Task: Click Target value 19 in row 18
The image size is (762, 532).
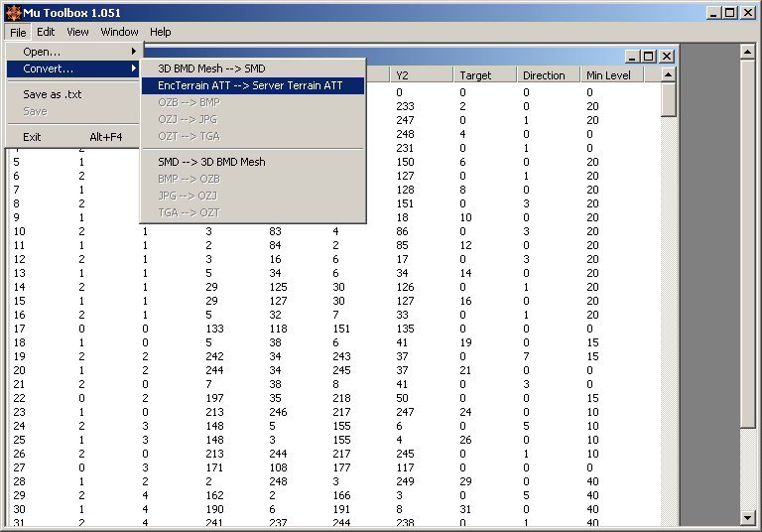Action: click(465, 342)
